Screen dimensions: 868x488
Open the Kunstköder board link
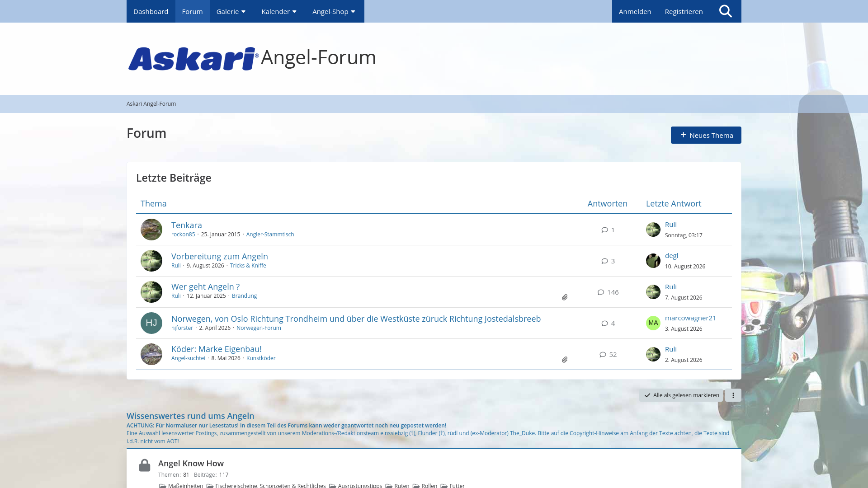pos(261,358)
